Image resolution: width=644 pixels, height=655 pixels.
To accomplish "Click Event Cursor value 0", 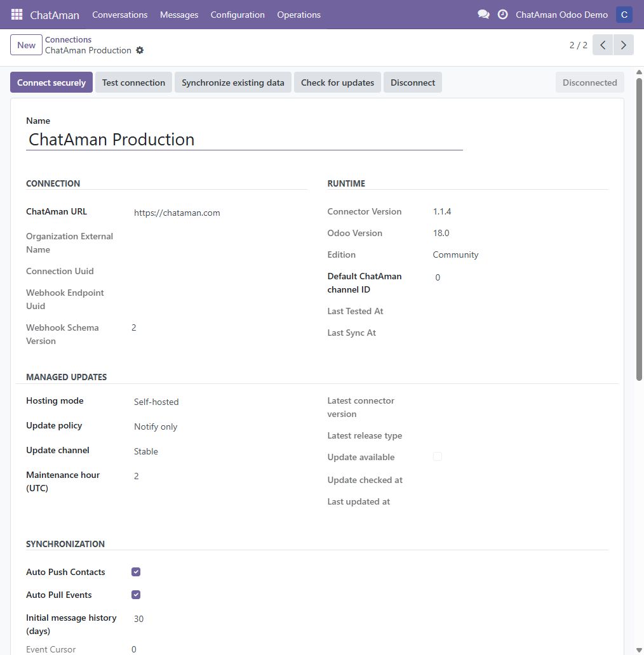I will coord(134,649).
